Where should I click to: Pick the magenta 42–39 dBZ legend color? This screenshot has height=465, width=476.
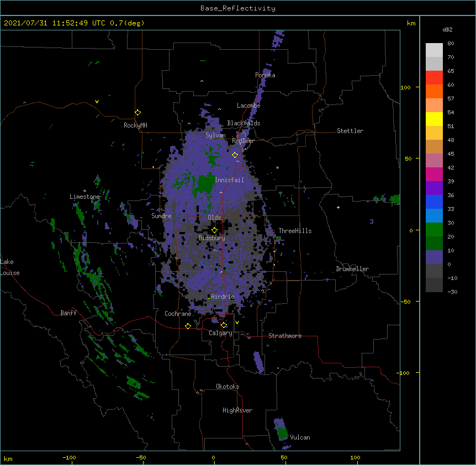click(x=434, y=174)
